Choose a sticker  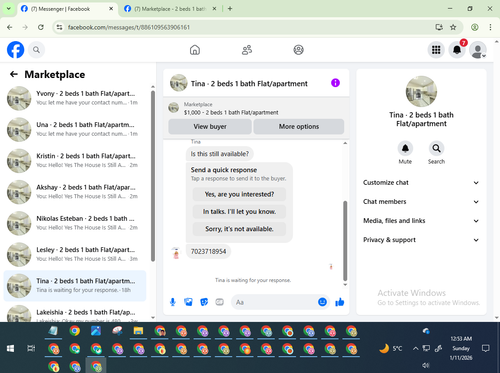pos(204,302)
